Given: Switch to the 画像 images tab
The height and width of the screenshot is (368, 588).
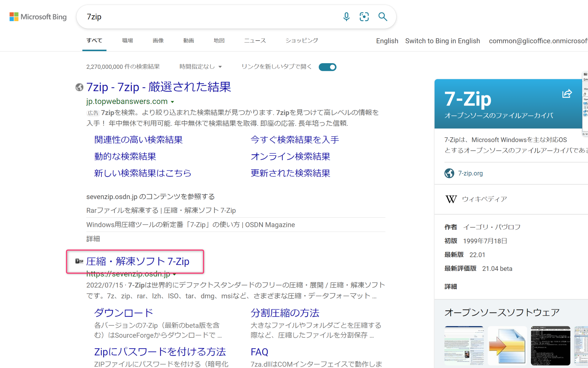Looking at the screenshot, I should coord(158,41).
